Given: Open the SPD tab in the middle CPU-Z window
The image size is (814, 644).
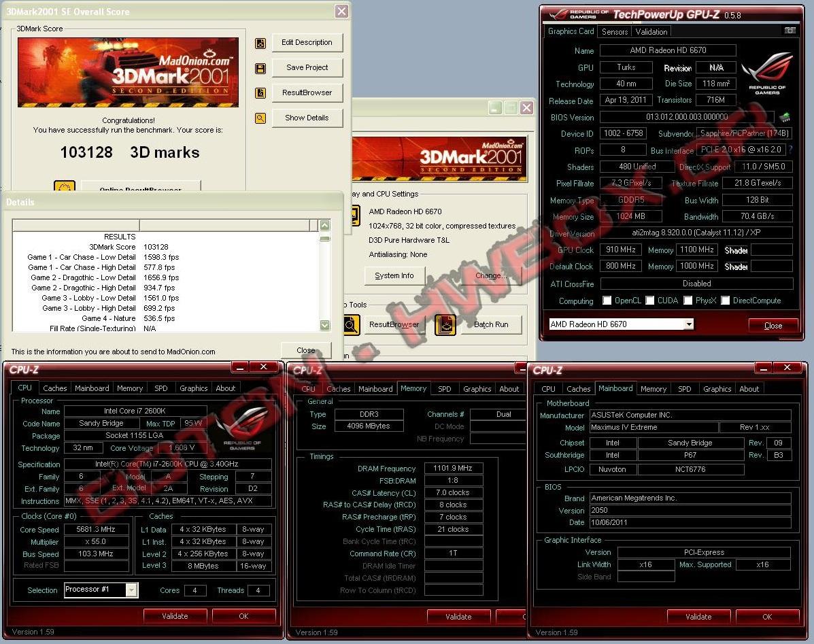Looking at the screenshot, I should 444,389.
